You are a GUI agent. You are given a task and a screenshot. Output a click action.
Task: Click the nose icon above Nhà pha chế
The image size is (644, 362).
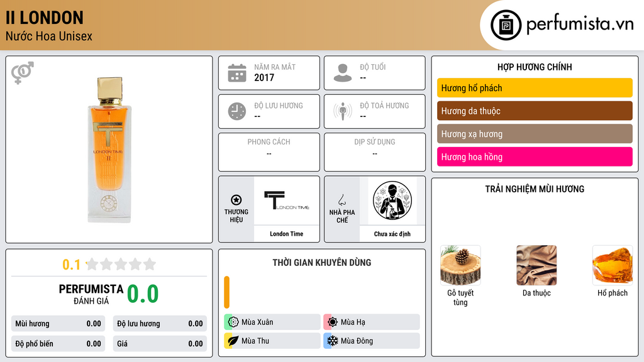point(341,200)
